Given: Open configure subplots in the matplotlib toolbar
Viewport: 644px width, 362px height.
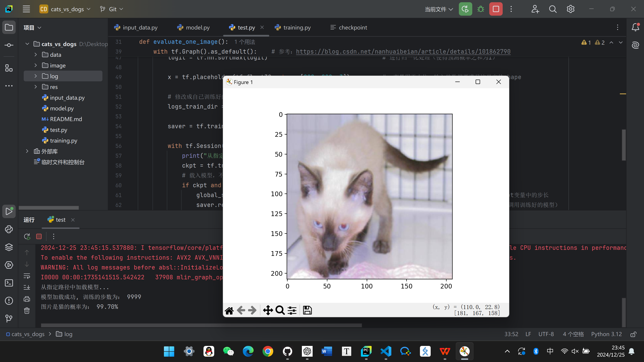Looking at the screenshot, I should tap(292, 310).
